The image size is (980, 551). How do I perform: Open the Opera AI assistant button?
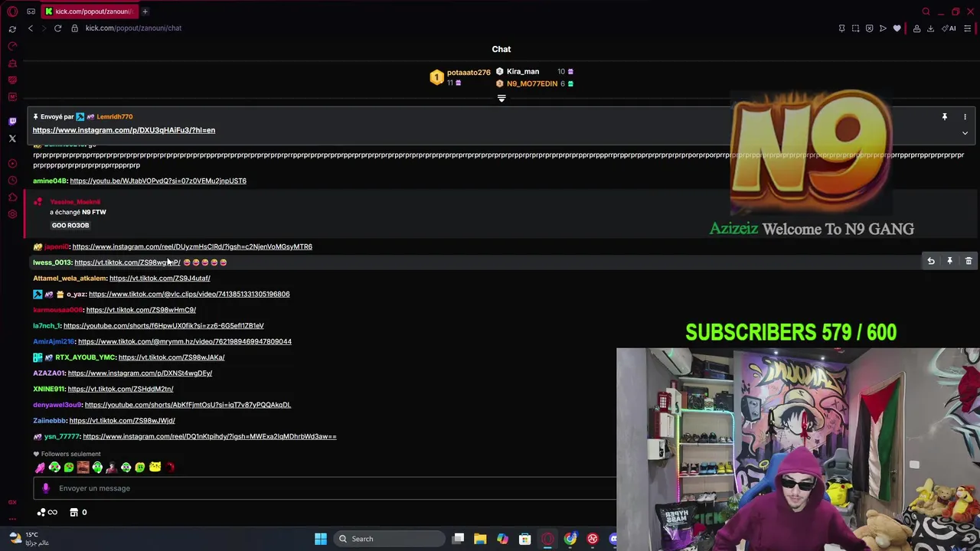[x=949, y=28]
